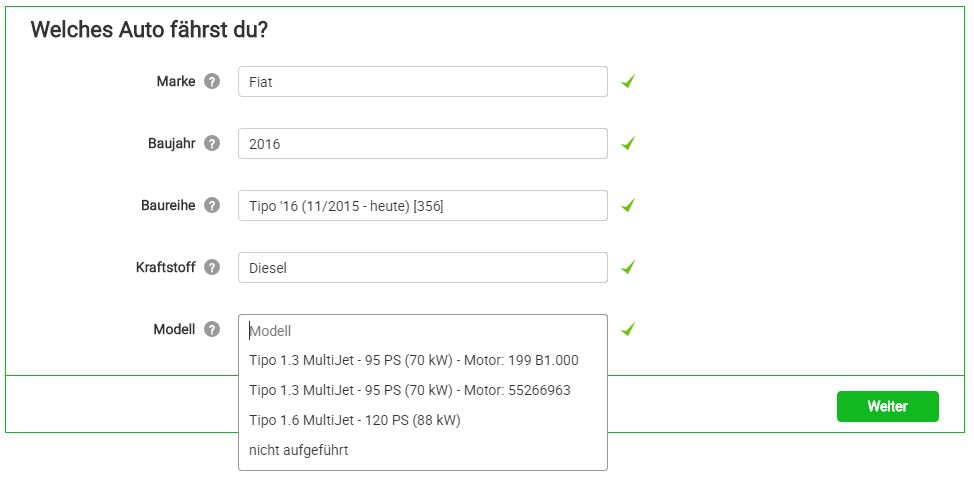The width and height of the screenshot is (974, 483).
Task: Click the help icon beside Baujahr
Action: [x=211, y=144]
